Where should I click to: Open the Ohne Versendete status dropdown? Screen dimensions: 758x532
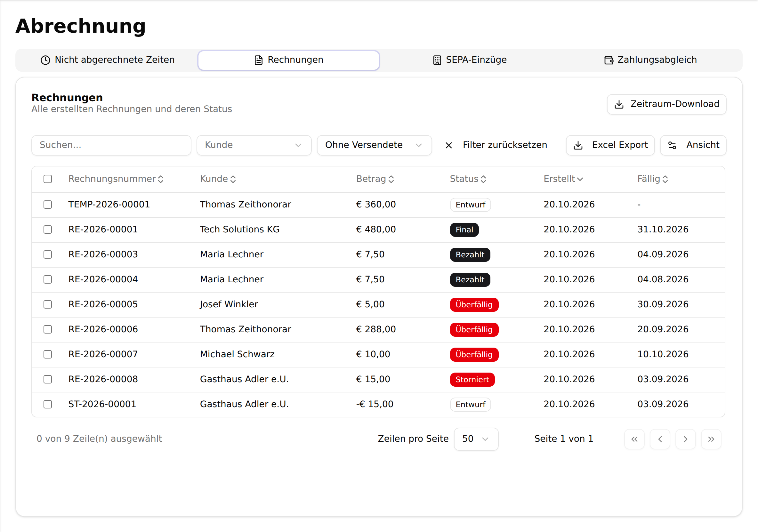375,145
